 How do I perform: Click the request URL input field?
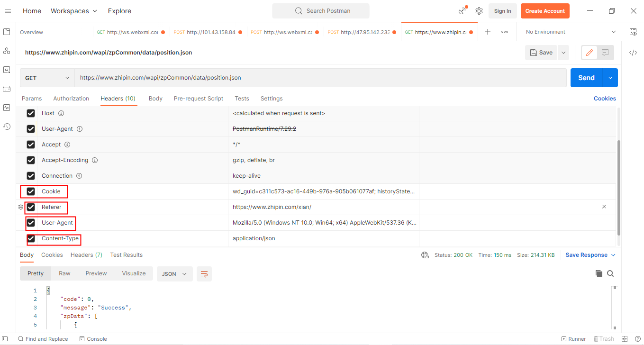click(x=320, y=78)
